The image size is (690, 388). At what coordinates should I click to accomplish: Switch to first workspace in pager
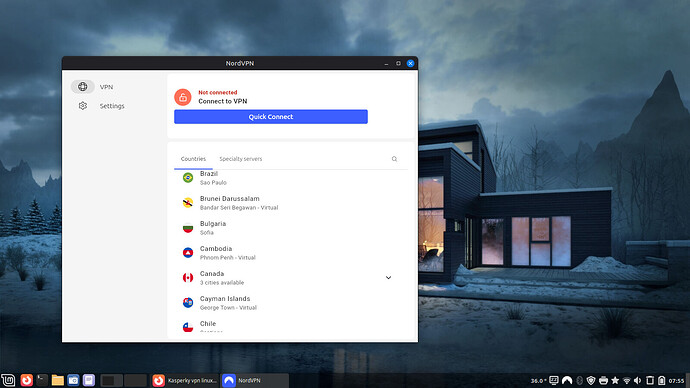coord(112,381)
